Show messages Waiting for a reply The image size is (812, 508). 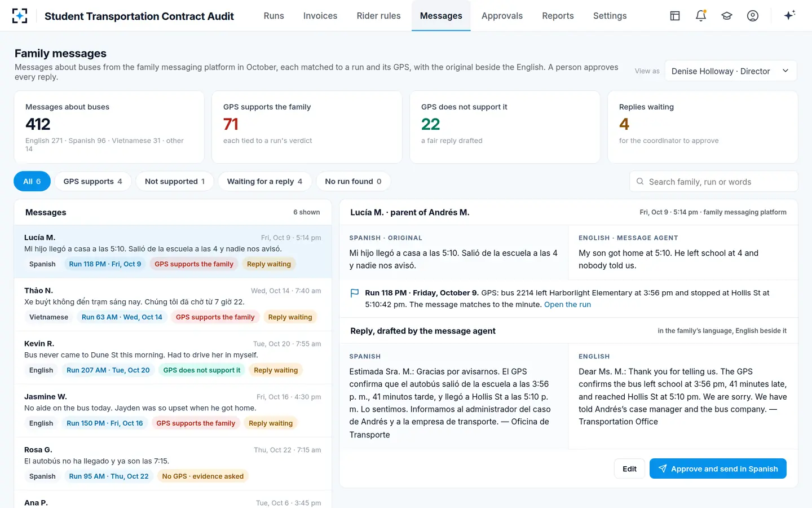[x=264, y=181]
